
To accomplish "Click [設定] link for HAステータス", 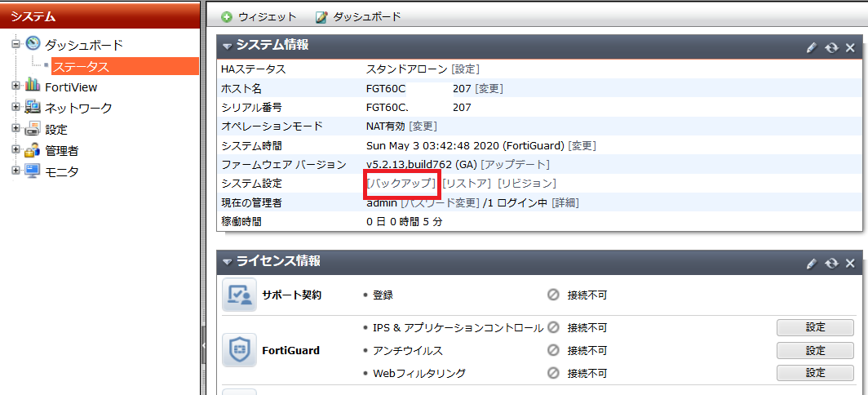I will 465,69.
